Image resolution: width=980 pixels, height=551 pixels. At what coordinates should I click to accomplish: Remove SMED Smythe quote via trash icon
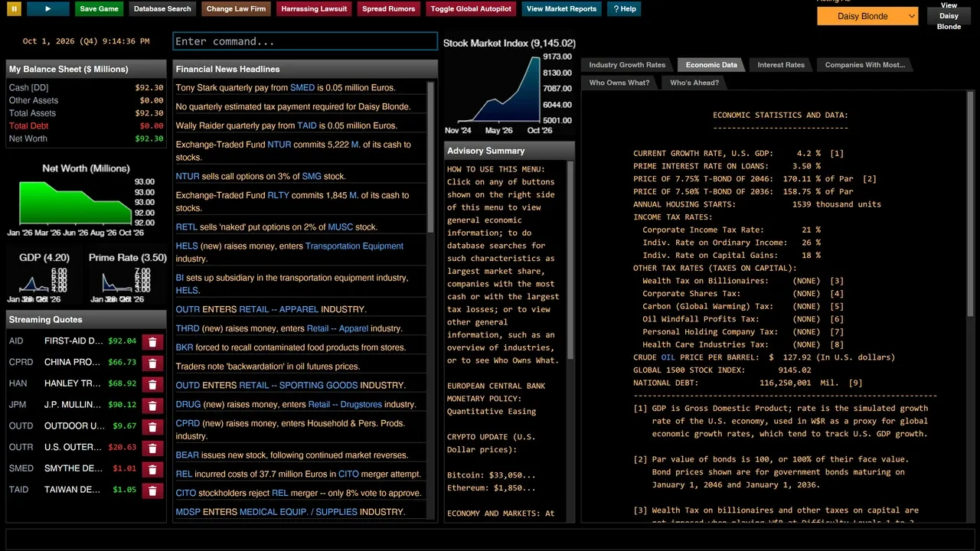click(x=152, y=469)
